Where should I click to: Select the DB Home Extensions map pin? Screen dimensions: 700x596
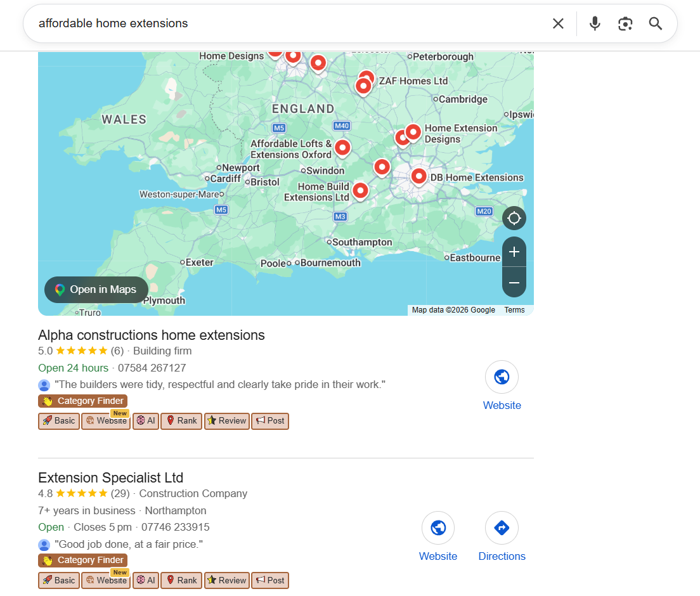coord(418,177)
